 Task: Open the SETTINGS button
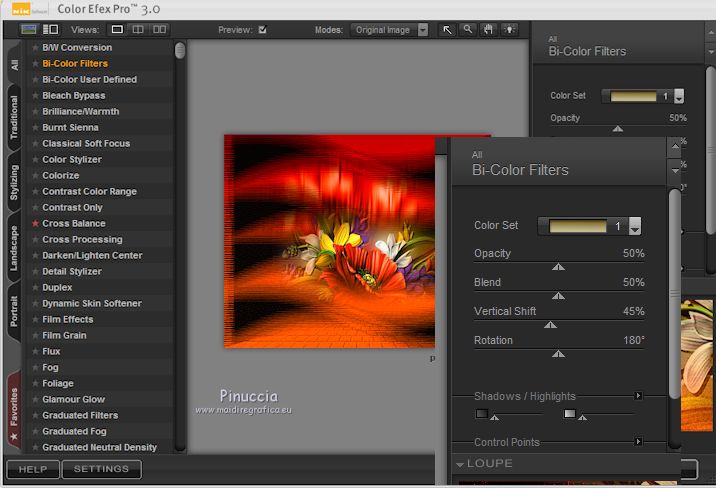click(101, 469)
